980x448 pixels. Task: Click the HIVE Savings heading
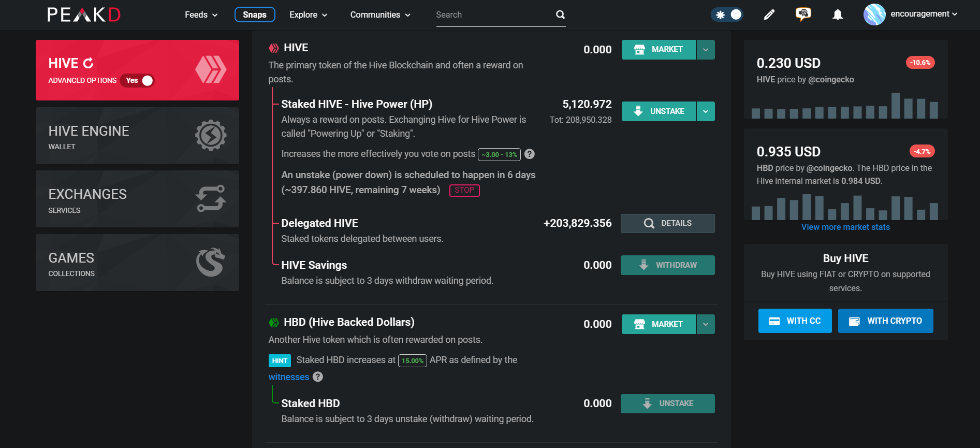[x=314, y=265]
